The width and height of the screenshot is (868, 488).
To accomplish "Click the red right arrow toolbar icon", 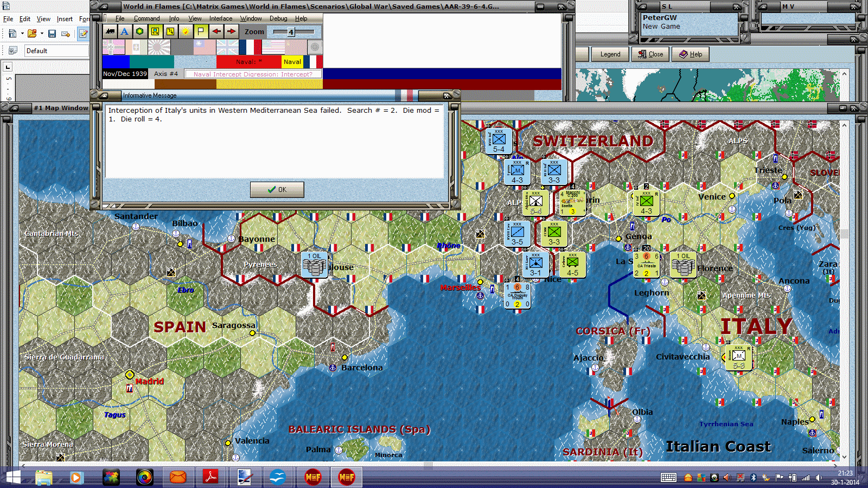I will click(x=231, y=31).
